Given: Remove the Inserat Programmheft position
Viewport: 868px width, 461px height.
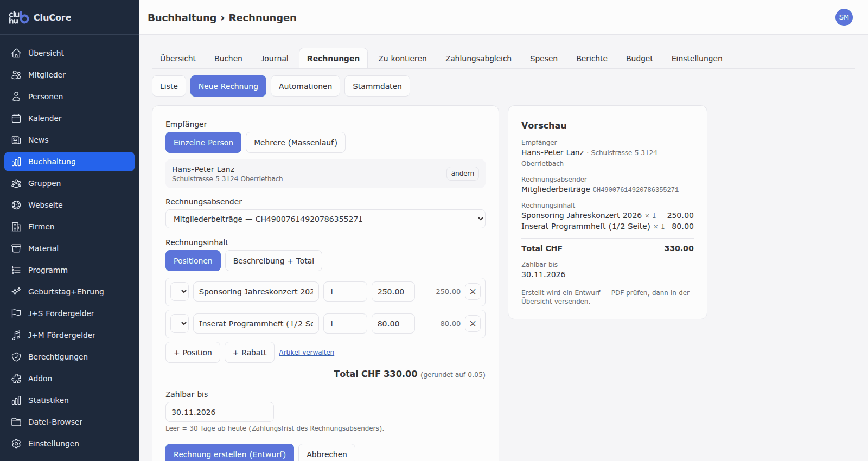Looking at the screenshot, I should [473, 324].
